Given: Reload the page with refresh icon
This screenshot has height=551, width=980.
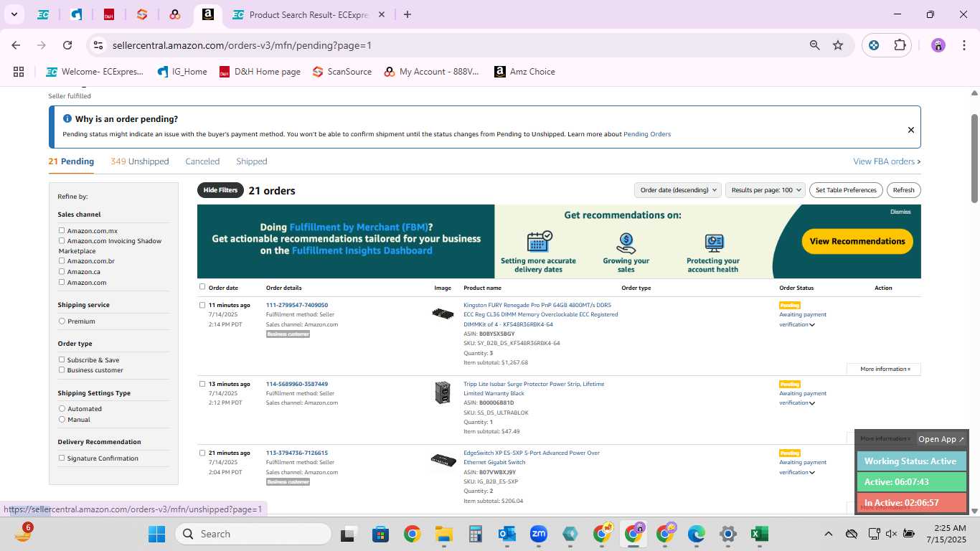Looking at the screenshot, I should 67,45.
